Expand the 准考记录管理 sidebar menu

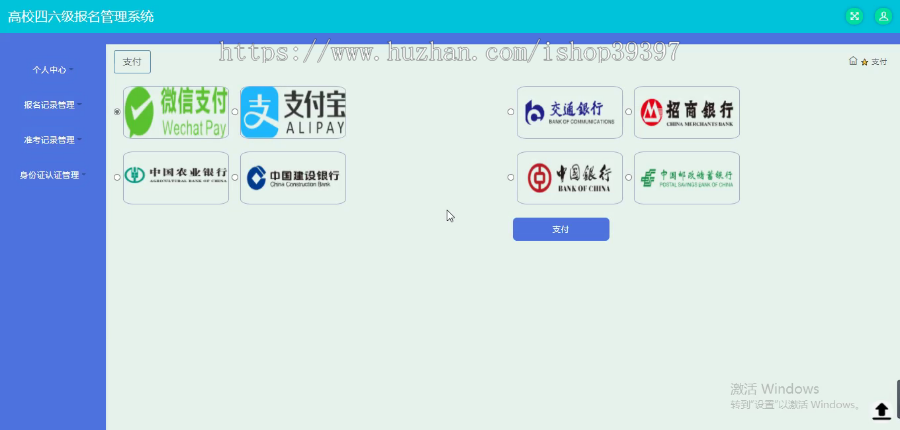point(53,140)
